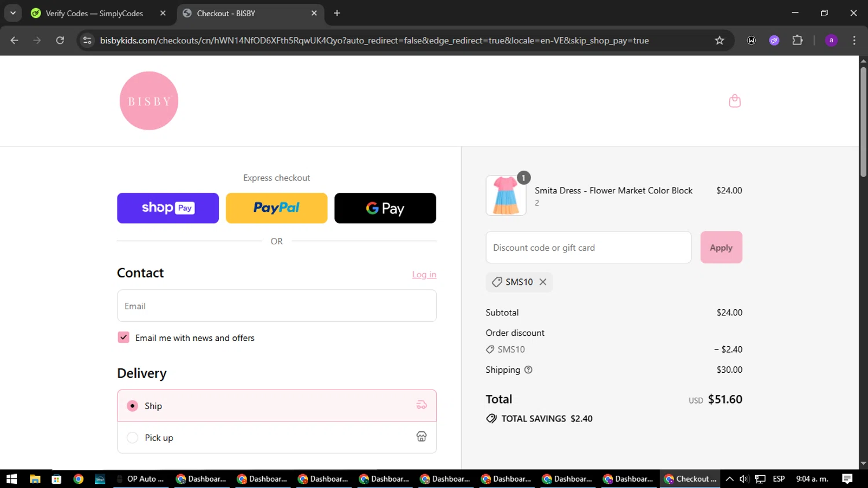This screenshot has width=868, height=488.
Task: Remove the SMS10 discount tag
Action: [x=543, y=282]
